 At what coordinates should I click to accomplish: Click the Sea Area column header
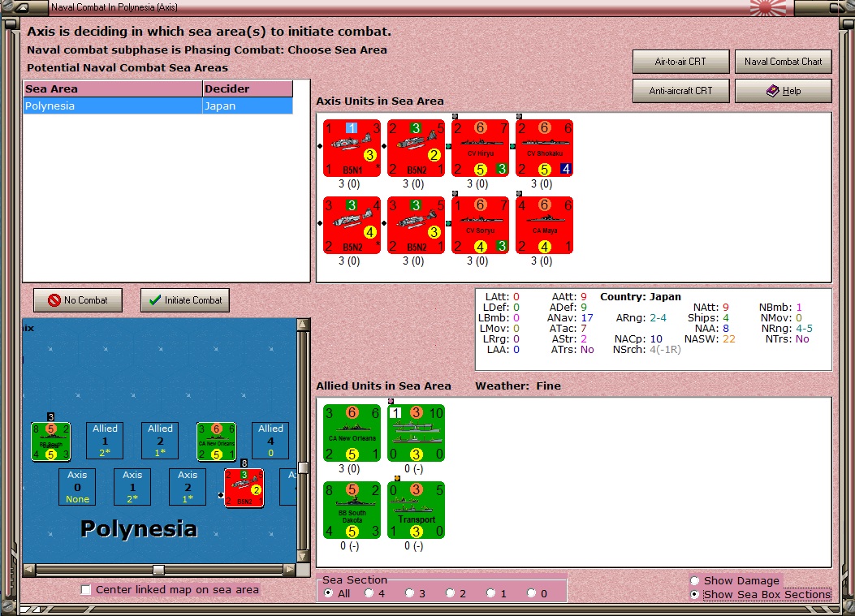pyautogui.click(x=112, y=88)
